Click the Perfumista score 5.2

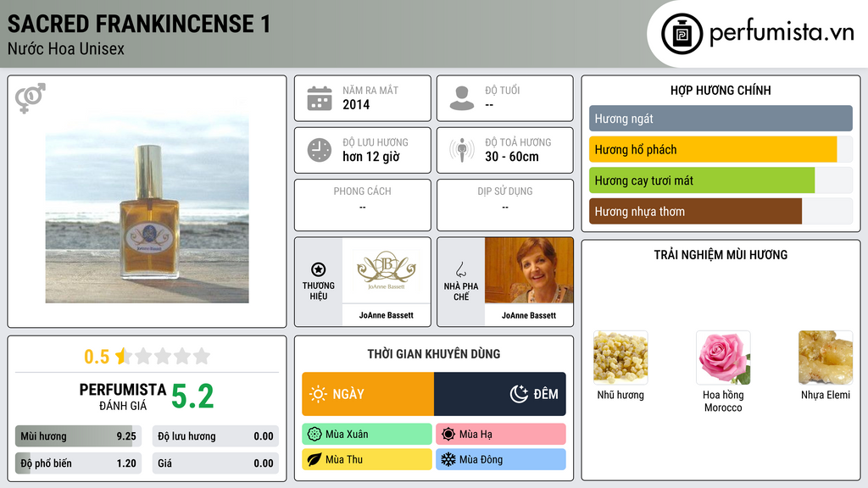point(192,396)
